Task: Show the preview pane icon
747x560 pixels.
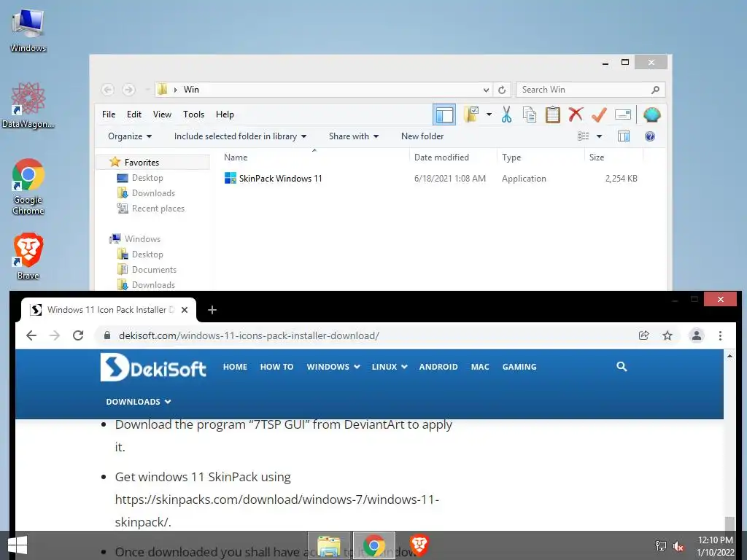Action: [623, 136]
